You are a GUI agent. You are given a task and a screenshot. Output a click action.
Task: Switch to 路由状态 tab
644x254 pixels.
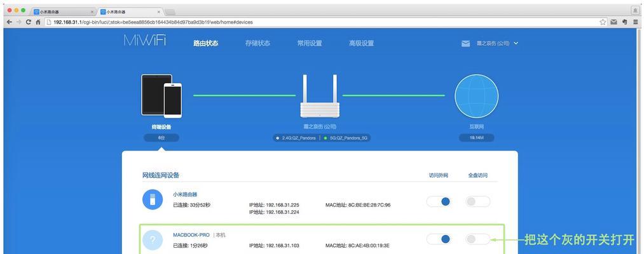click(206, 43)
